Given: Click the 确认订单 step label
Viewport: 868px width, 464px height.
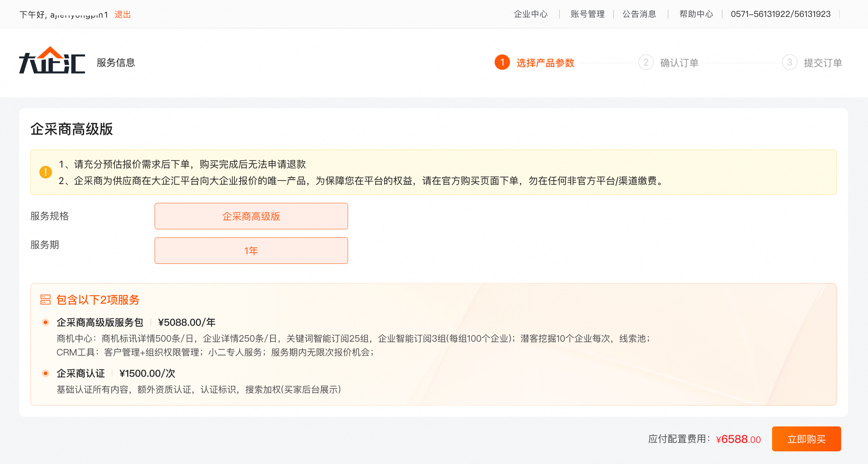Looking at the screenshot, I should [x=679, y=63].
